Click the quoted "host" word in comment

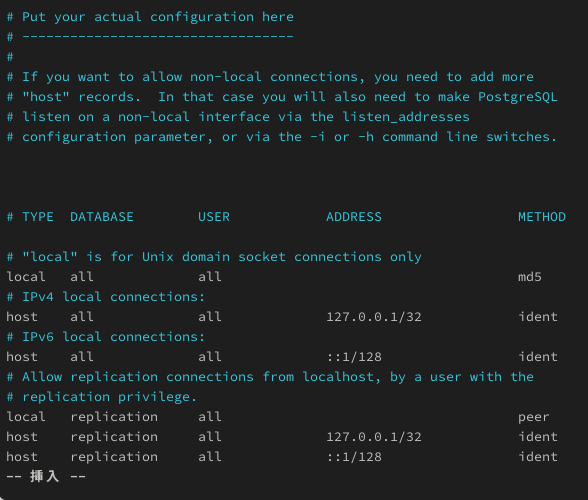pos(46,97)
